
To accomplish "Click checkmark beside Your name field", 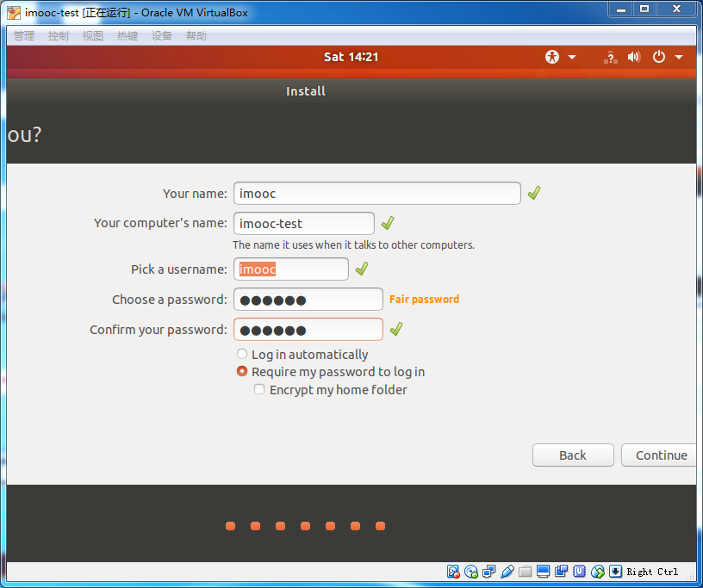I will pos(534,193).
